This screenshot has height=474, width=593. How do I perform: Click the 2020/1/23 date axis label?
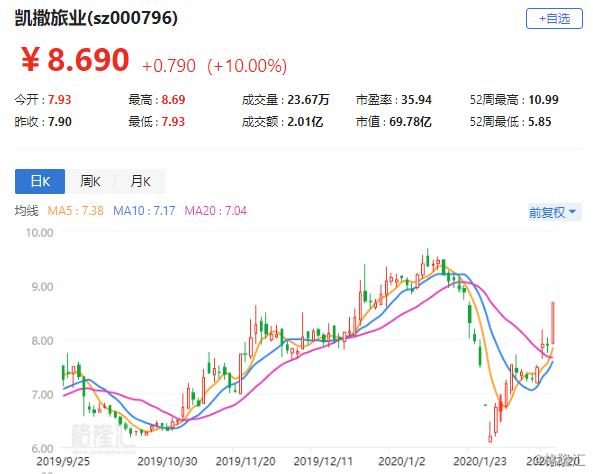coord(480,461)
